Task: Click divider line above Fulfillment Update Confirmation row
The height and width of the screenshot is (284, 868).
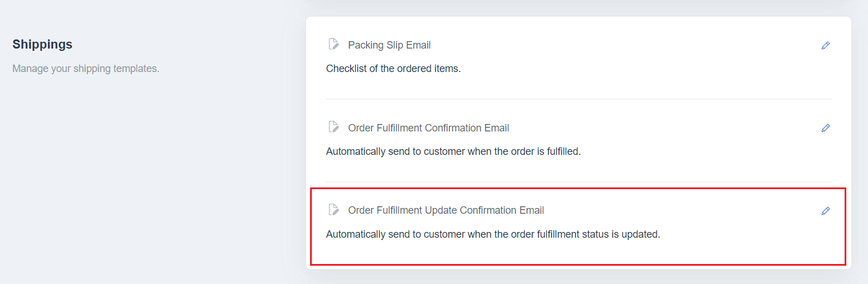Action: [x=578, y=182]
